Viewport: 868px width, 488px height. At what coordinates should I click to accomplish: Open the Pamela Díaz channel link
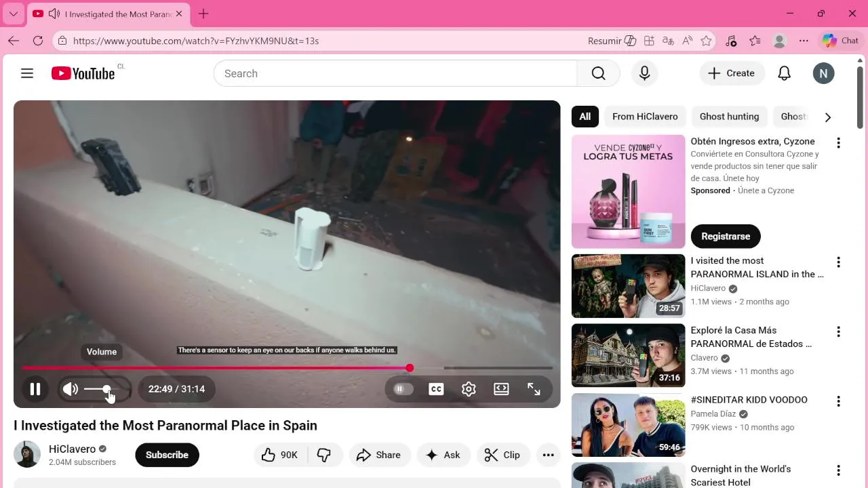point(713,413)
